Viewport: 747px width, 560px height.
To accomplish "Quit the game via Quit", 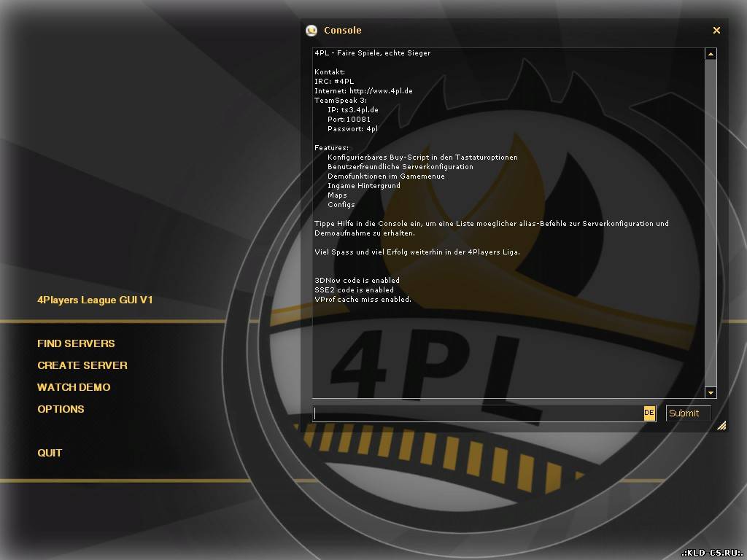I will 50,453.
